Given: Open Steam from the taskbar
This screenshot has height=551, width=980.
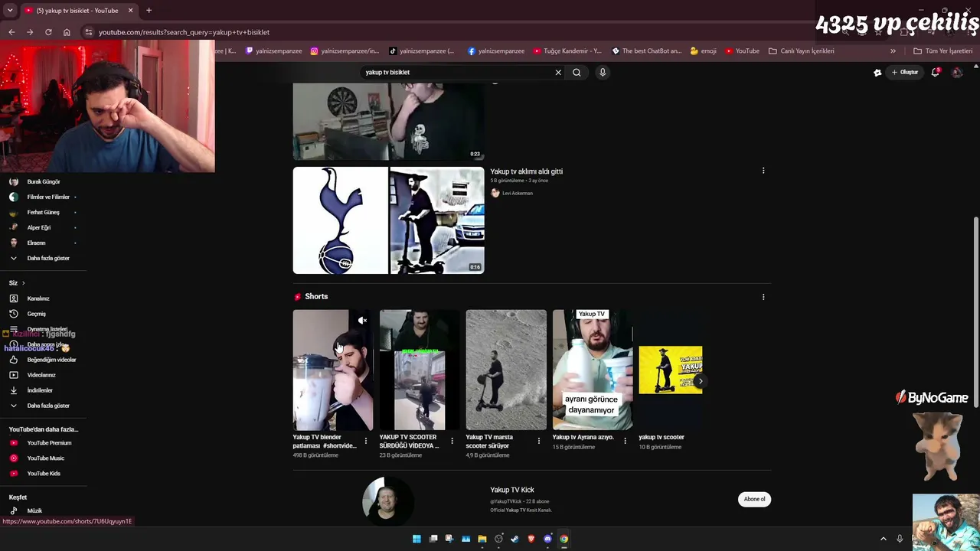Looking at the screenshot, I should [x=514, y=539].
